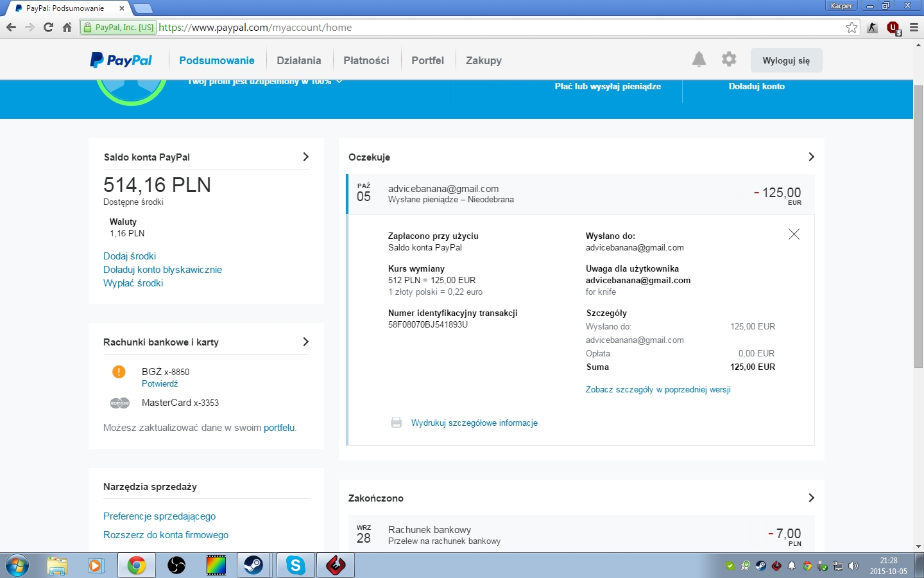The height and width of the screenshot is (578, 924).
Task: Expand the Rachunki bankowe i karty section
Action: [305, 342]
